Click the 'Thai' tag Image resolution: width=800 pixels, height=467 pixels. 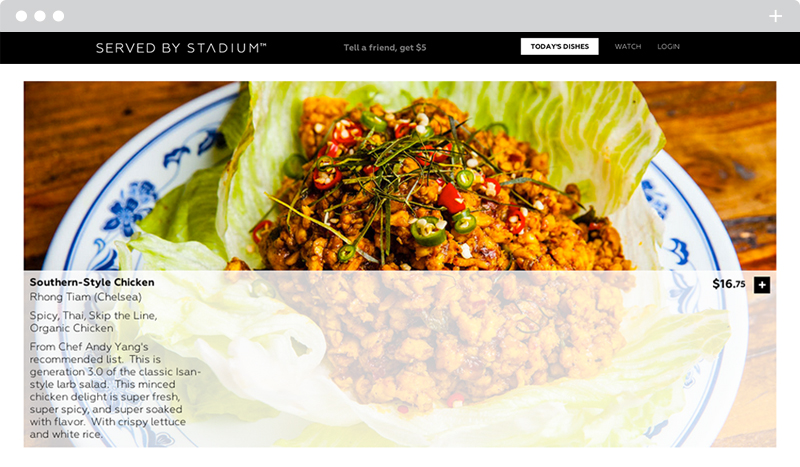73,315
